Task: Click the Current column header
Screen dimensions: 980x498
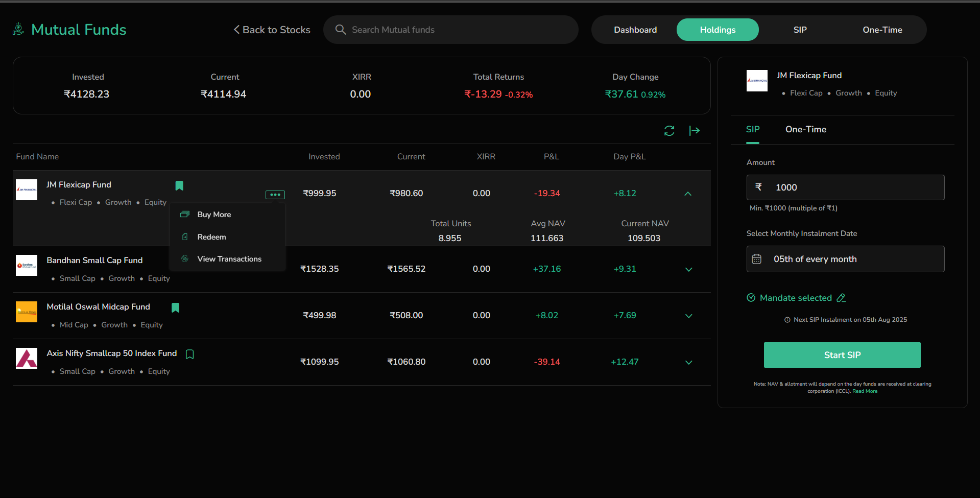Action: tap(411, 157)
